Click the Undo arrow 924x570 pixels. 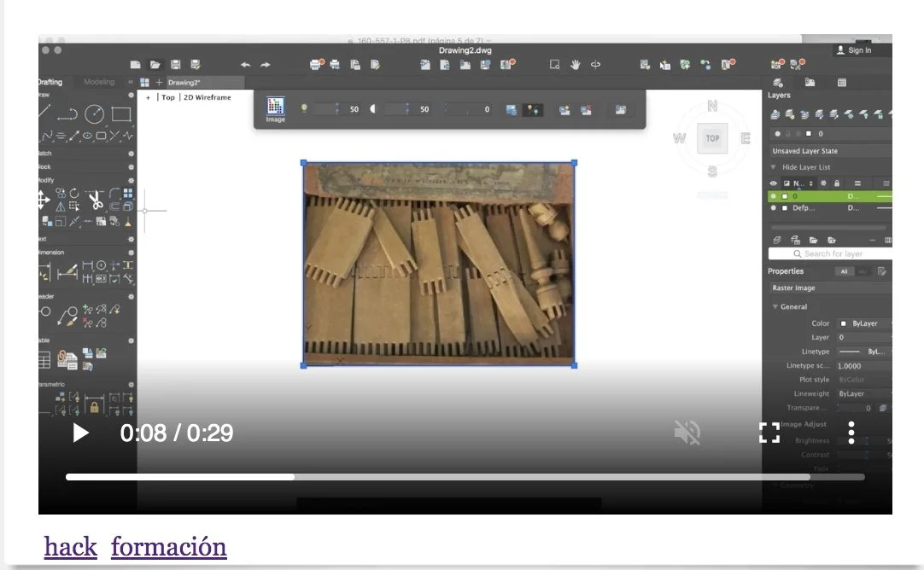(x=245, y=65)
